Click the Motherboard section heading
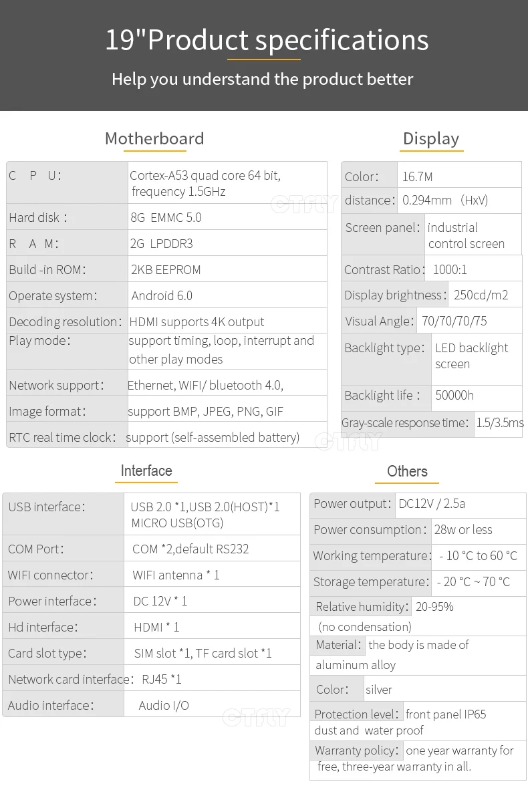 coord(154,138)
